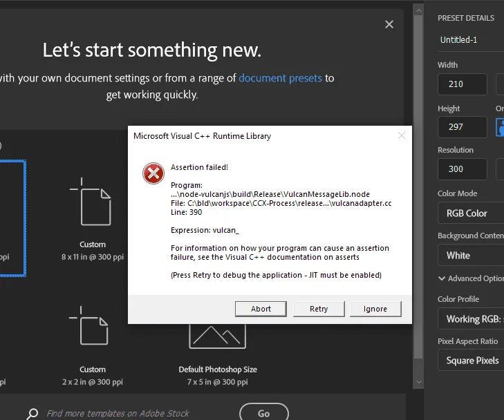504x420 pixels.
Task: Click the 'Assertion failed!' text
Action: [199, 167]
